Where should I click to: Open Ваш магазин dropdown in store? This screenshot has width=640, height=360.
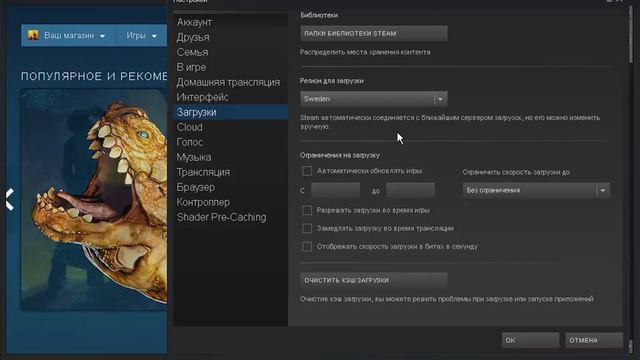coord(69,36)
